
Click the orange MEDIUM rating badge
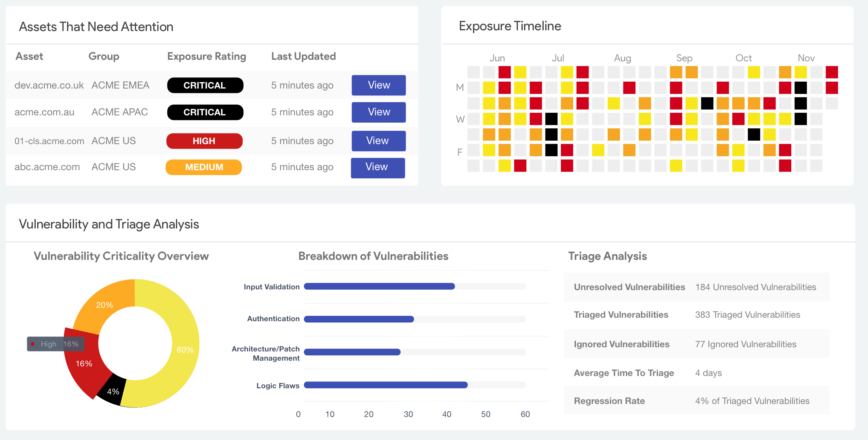coord(204,167)
